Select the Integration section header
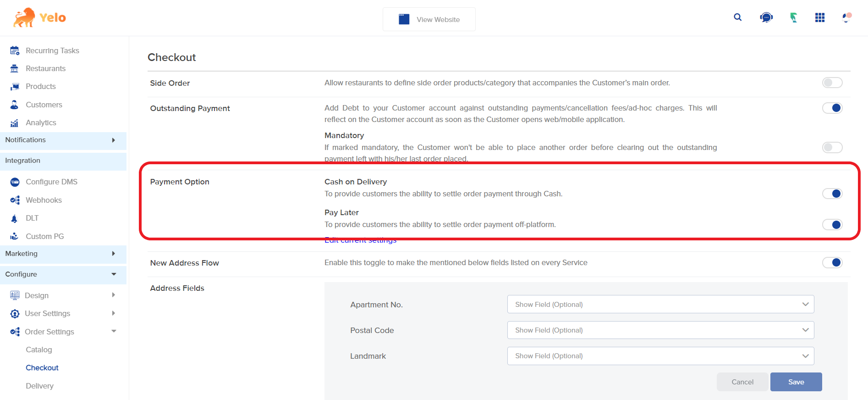868x400 pixels. tap(63, 161)
